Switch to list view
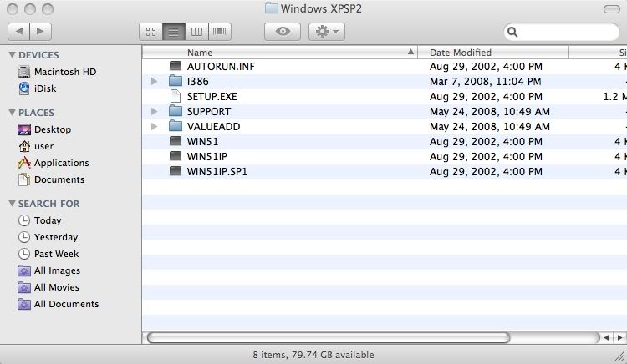The image size is (627, 364). (174, 32)
